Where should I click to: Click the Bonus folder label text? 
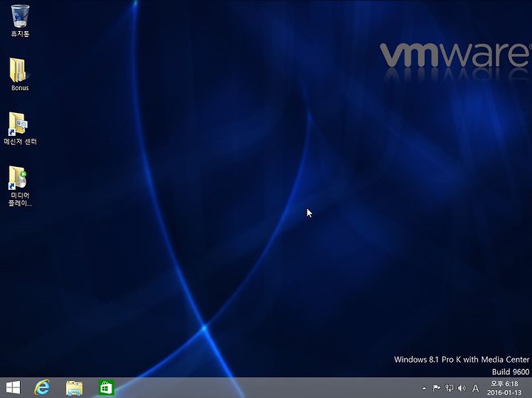click(x=20, y=88)
